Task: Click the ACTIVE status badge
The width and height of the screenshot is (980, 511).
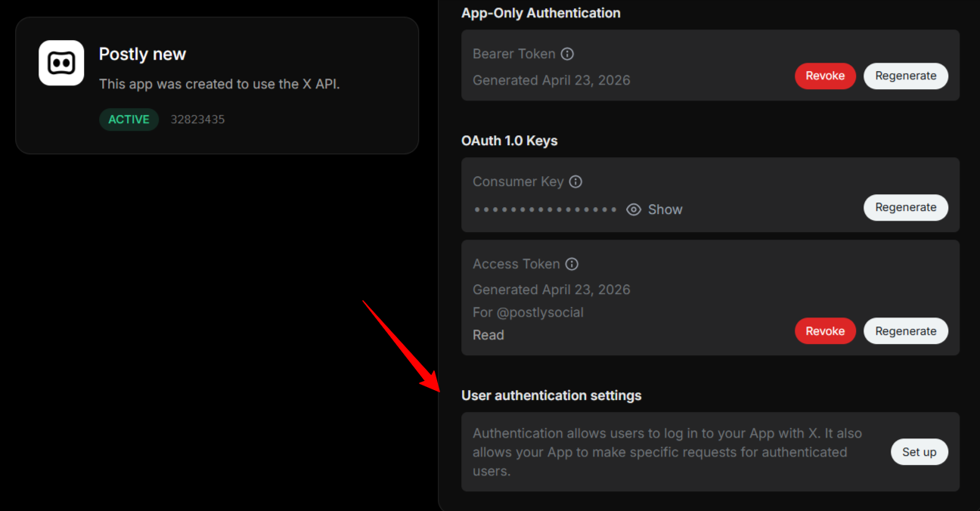Action: point(129,119)
